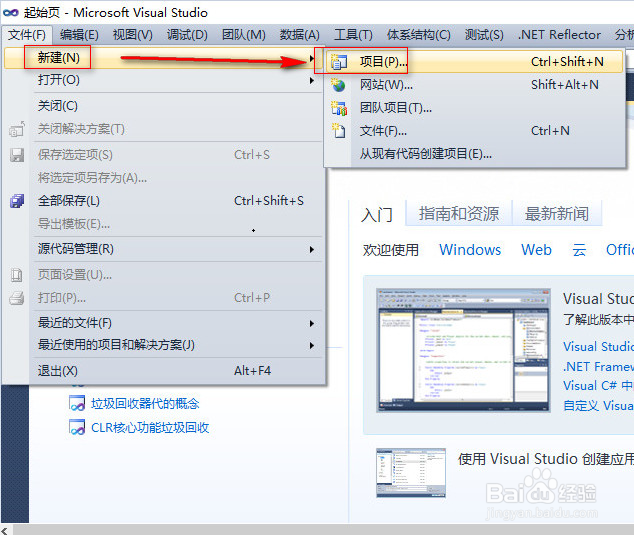Click the 自定义 Visua... link
Image resolution: width=634 pixels, height=535 pixels.
point(598,405)
